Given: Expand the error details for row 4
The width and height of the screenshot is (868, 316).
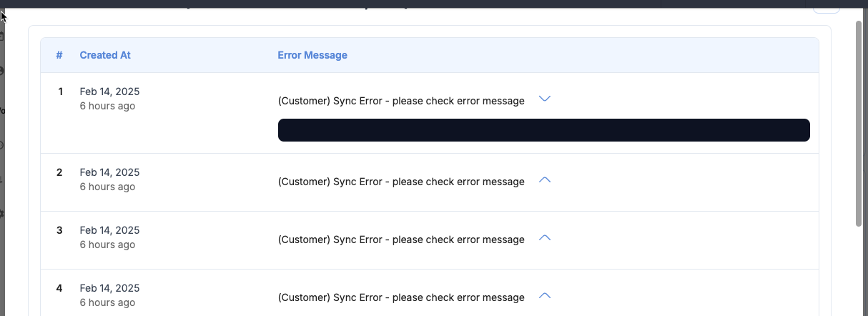Looking at the screenshot, I should click(544, 296).
